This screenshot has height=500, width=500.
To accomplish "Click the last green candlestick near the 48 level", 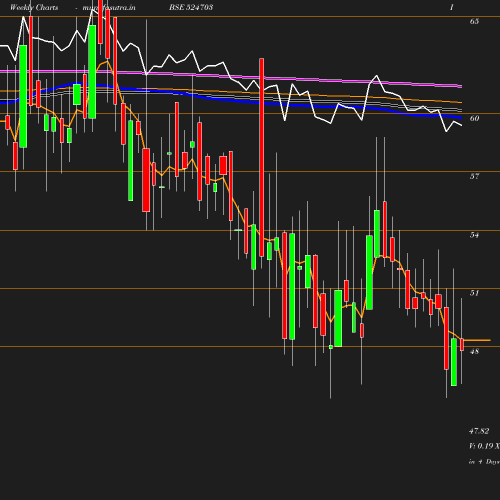I will [454, 362].
